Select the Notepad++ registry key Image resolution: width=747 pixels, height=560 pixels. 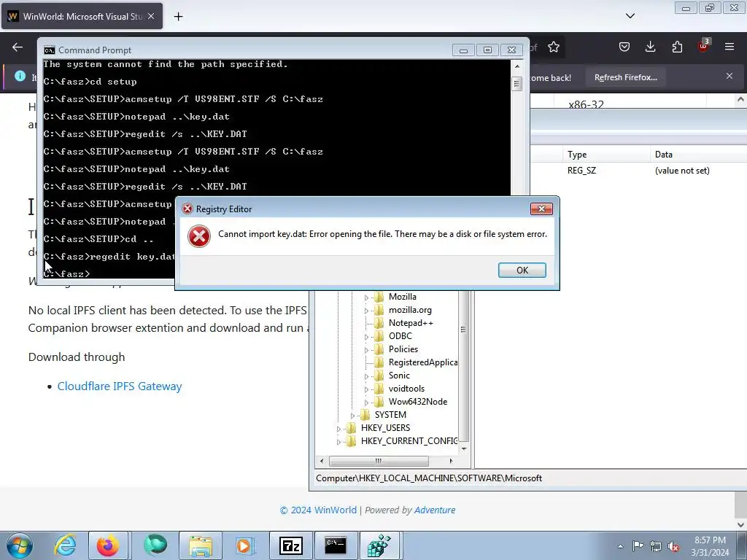click(411, 323)
